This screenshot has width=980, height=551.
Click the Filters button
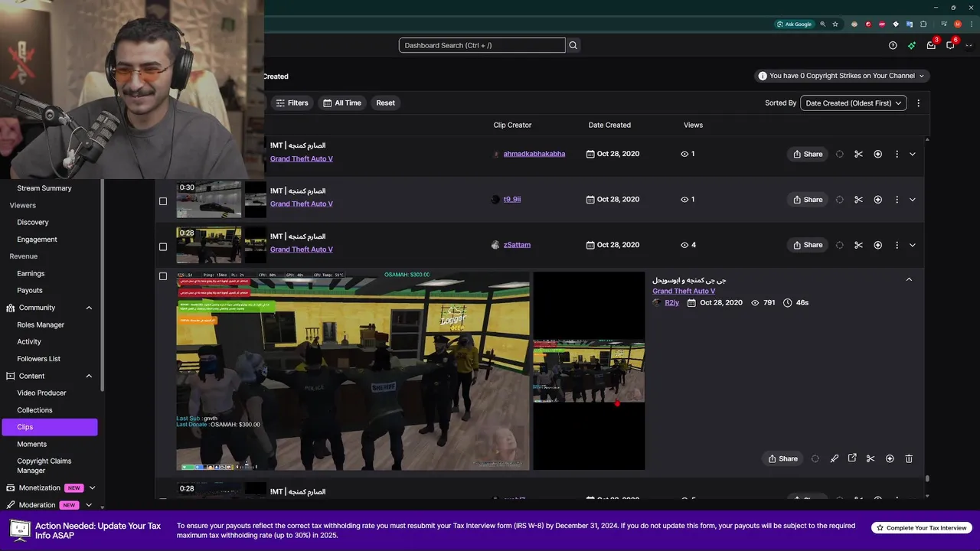[x=292, y=103]
